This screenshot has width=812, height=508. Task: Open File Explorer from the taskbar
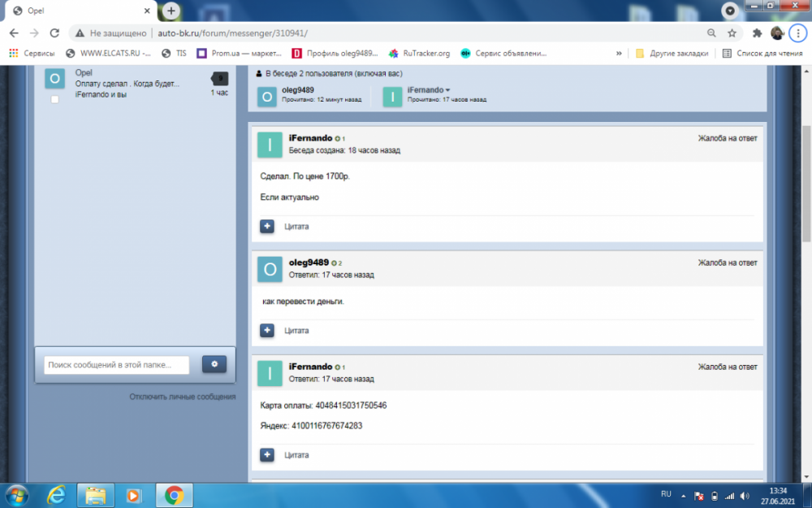click(x=95, y=496)
